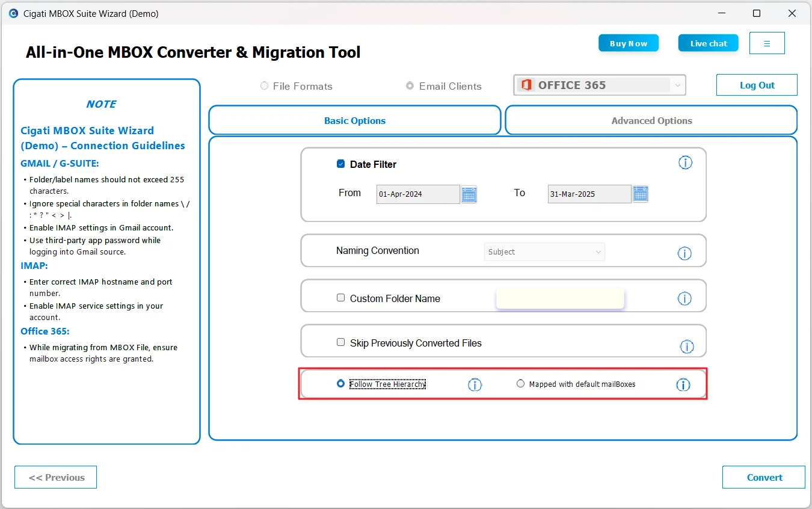Screen dimensions: 812x509
Task: Open the From date calendar picker
Action: pos(469,194)
